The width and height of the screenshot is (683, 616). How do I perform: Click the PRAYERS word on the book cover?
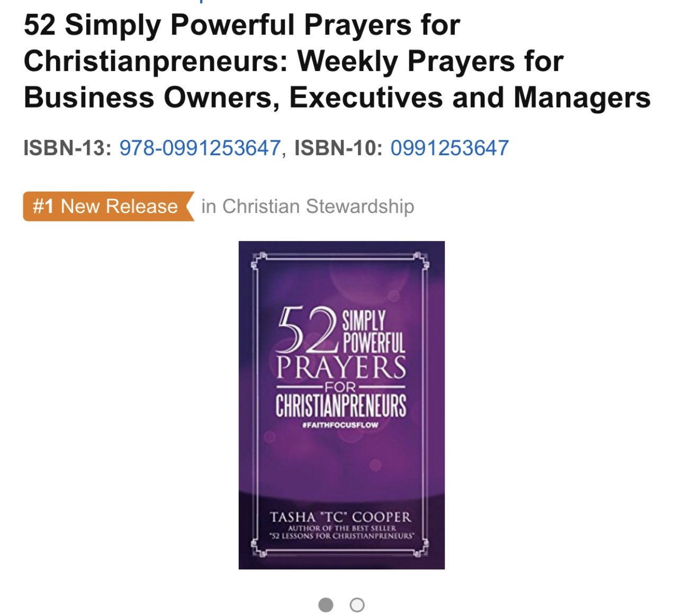click(x=341, y=368)
